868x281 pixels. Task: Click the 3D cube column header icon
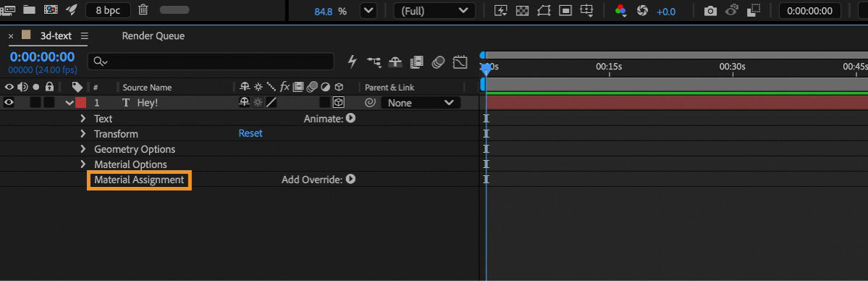coord(339,87)
